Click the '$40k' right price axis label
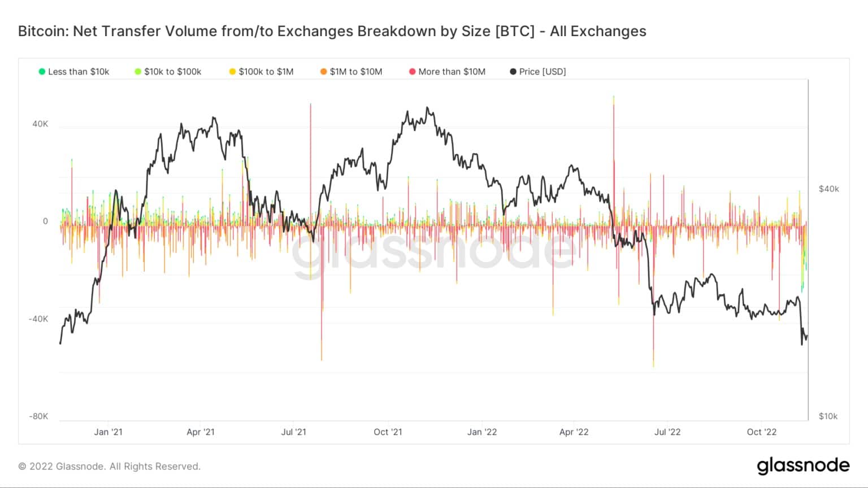The height and width of the screenshot is (488, 868). [829, 189]
